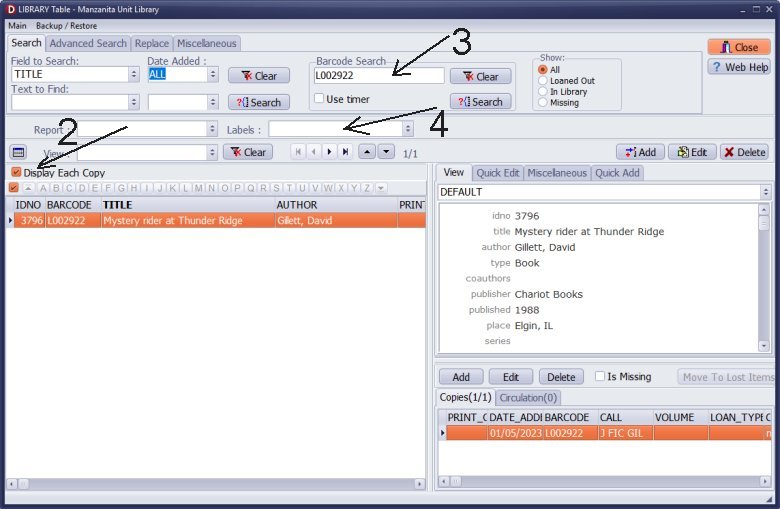Close the Library Table with the Close button
The height and width of the screenshot is (509, 780).
click(739, 47)
